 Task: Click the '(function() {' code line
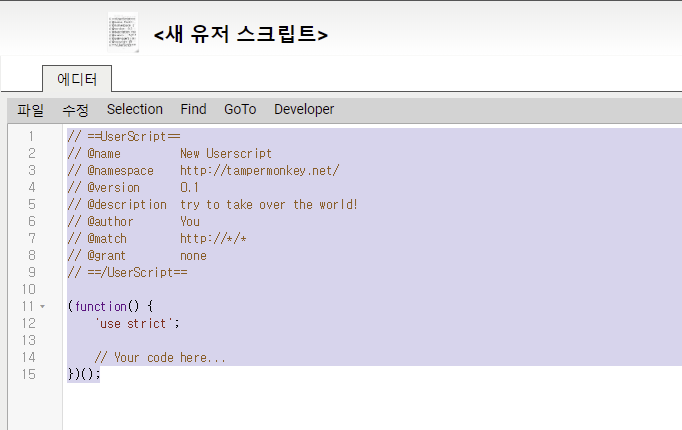coord(110,307)
